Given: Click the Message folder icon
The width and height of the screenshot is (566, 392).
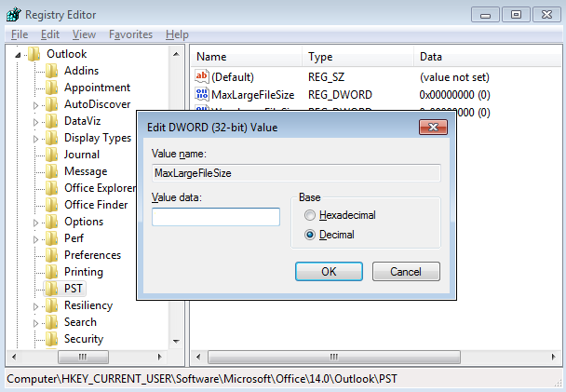Looking at the screenshot, I should (x=52, y=171).
